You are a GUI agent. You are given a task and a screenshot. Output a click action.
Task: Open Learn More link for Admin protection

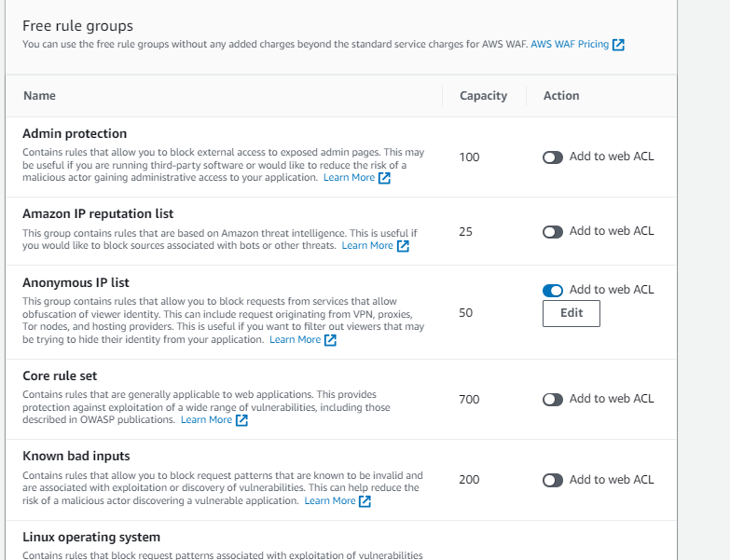[x=349, y=178]
